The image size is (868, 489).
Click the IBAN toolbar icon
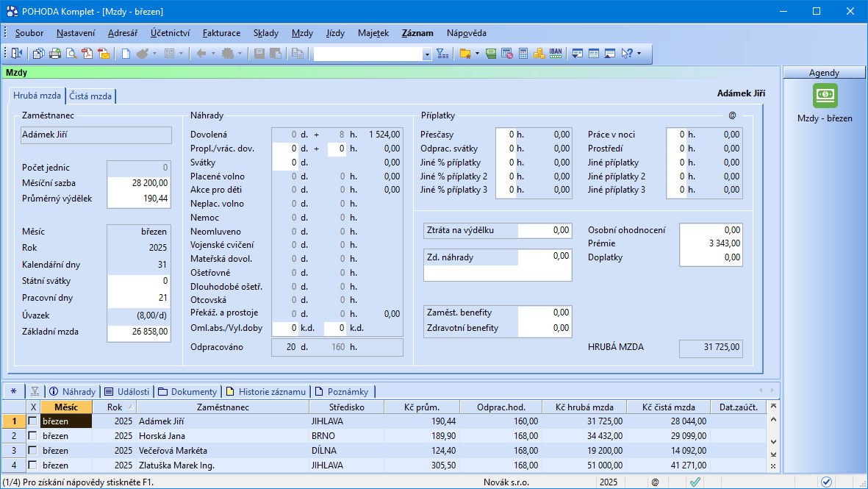(556, 54)
